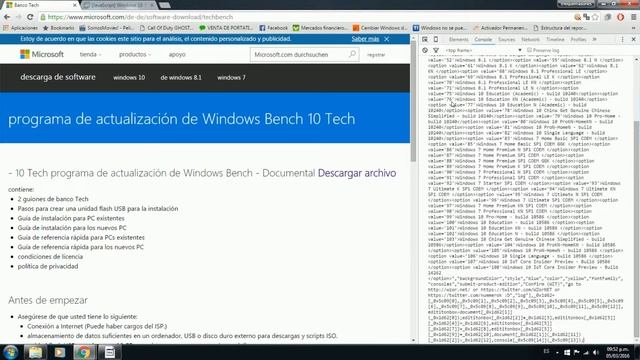The image size is (640, 360).
Task: Click the Opera-style red extension icon
Action: pos(620,17)
